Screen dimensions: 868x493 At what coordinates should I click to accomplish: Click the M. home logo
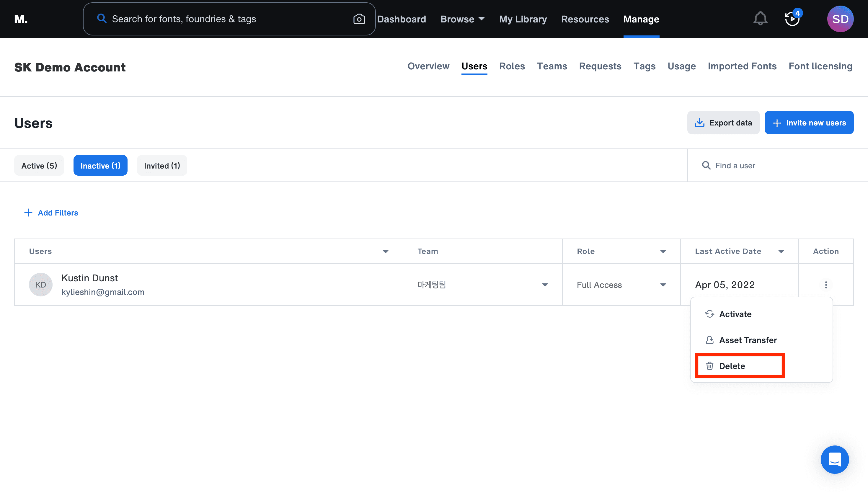point(21,19)
